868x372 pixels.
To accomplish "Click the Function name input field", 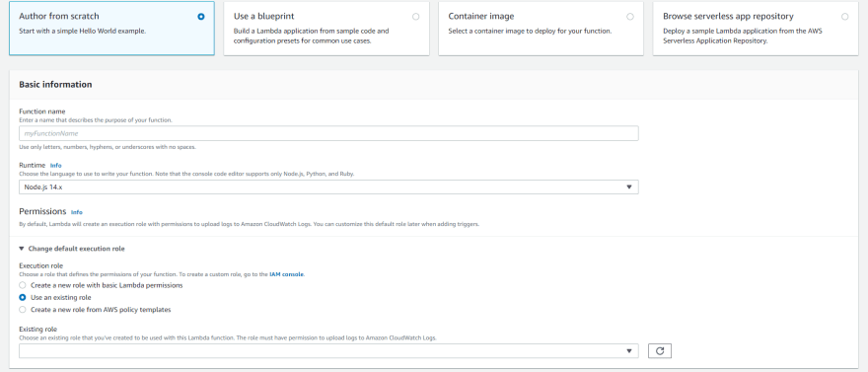I will (x=328, y=133).
